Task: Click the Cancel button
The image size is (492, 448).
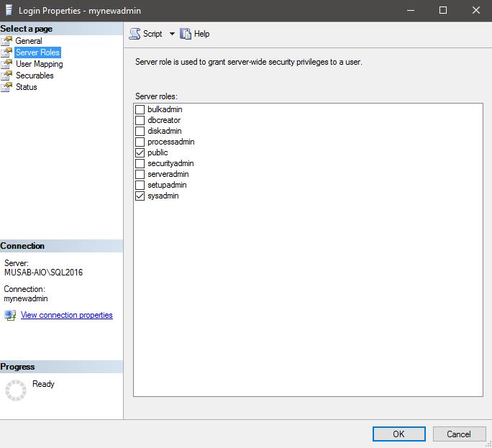Action: coord(459,434)
